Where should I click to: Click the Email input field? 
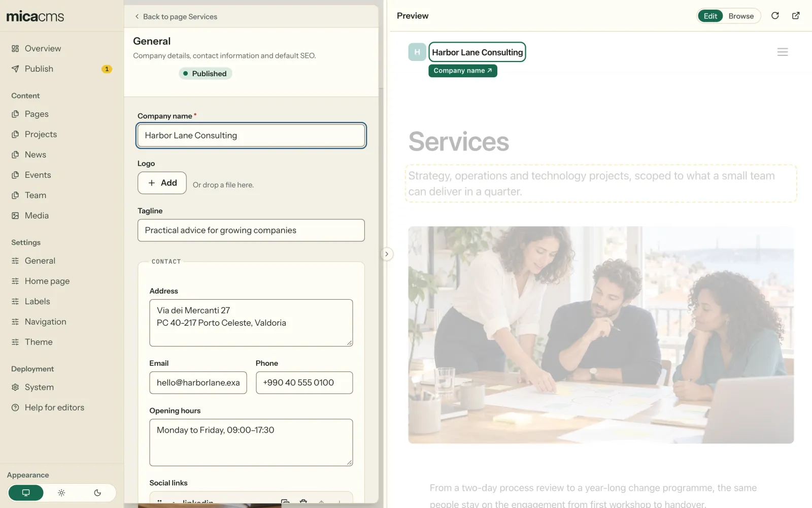click(x=198, y=383)
